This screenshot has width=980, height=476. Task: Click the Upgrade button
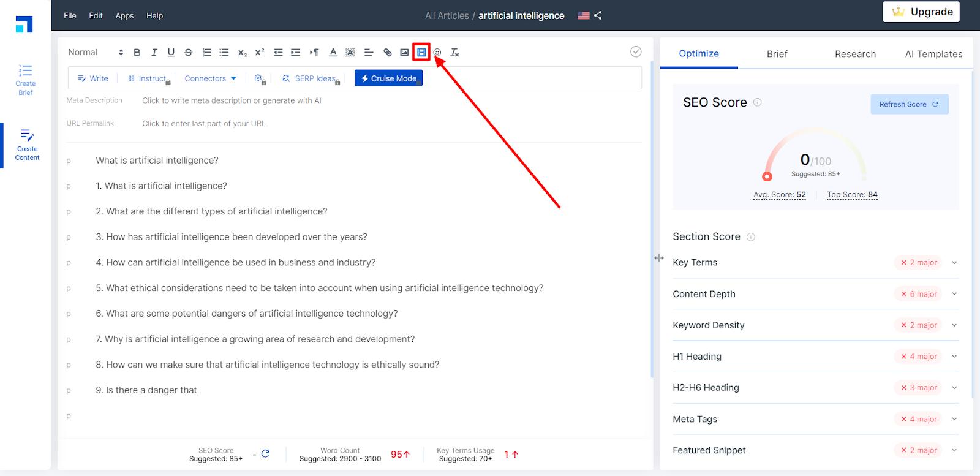coord(921,12)
